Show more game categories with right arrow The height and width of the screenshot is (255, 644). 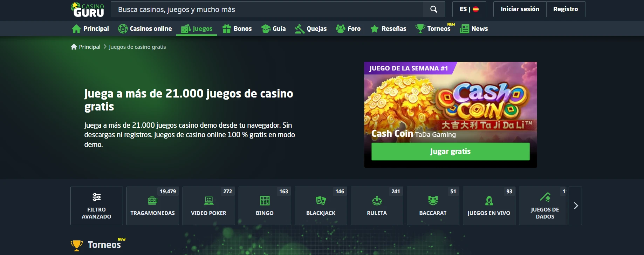576,206
